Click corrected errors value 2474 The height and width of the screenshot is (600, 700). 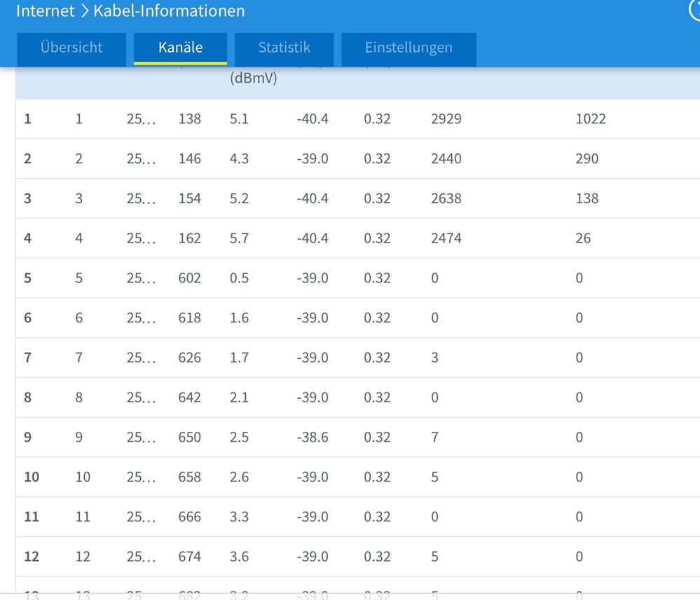[x=446, y=238]
